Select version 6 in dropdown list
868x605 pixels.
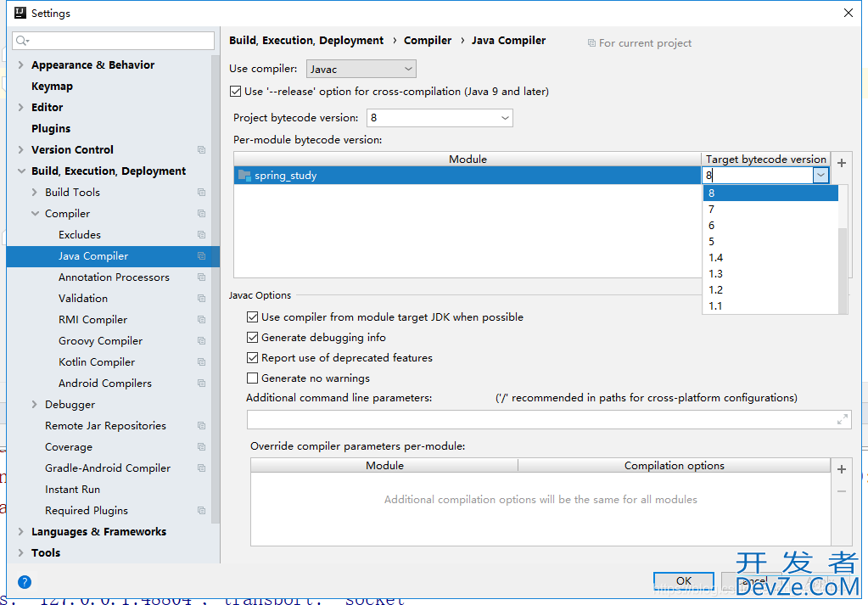[x=770, y=225]
